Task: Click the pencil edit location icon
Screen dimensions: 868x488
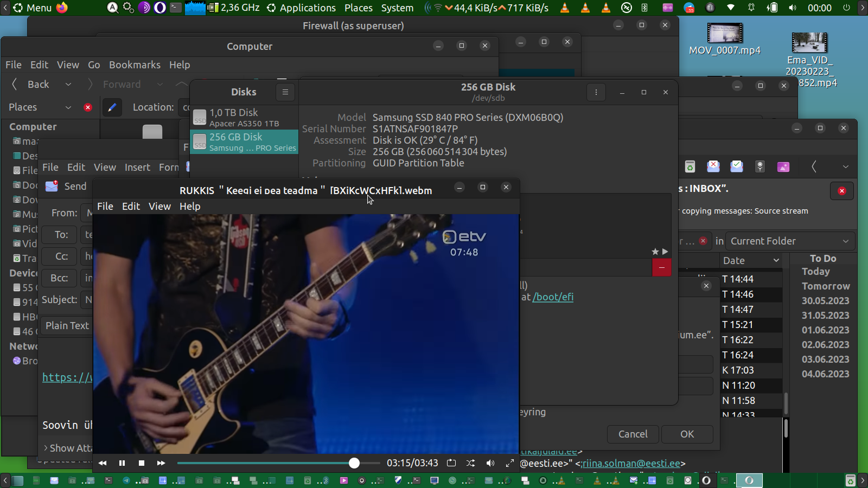Action: [112, 107]
